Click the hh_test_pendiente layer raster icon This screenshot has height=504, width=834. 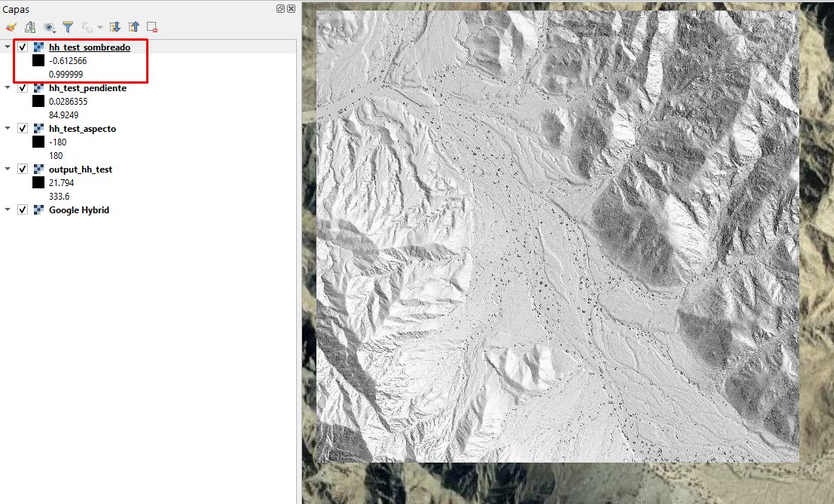point(38,87)
